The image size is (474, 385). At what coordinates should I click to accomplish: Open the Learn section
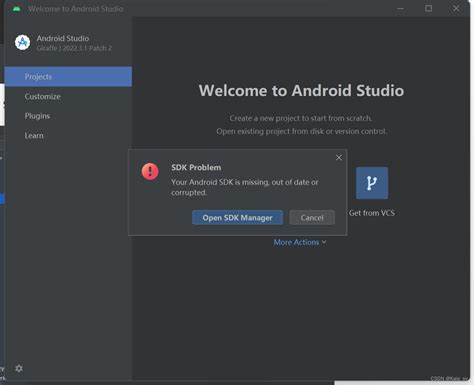(x=34, y=135)
